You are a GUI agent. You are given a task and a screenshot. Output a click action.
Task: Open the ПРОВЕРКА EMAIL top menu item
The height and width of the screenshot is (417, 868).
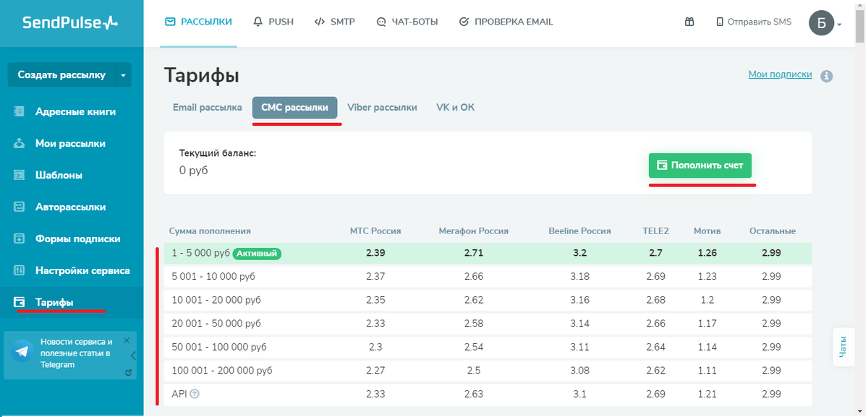pyautogui.click(x=506, y=22)
